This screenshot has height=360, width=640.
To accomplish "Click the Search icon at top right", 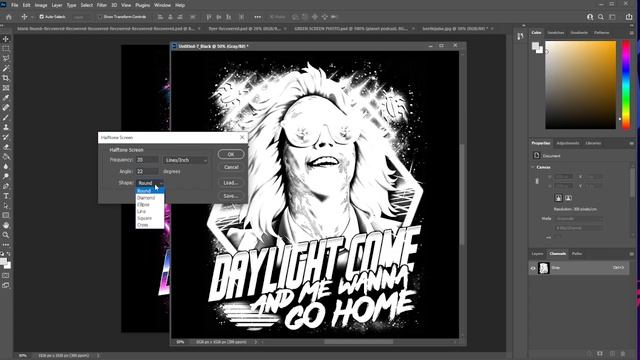I will [x=601, y=17].
